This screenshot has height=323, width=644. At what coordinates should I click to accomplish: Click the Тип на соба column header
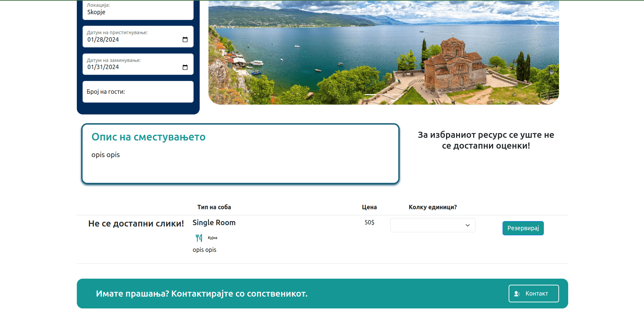[x=214, y=207]
